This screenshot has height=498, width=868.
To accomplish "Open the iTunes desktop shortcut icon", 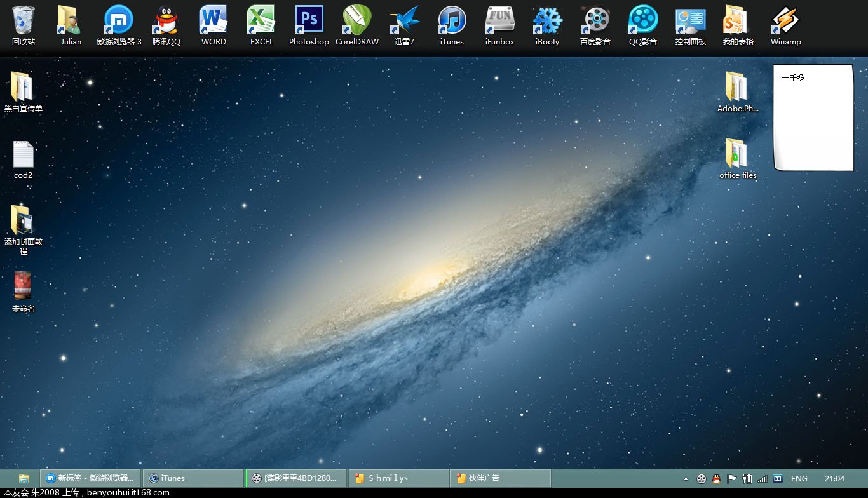I will 452,21.
